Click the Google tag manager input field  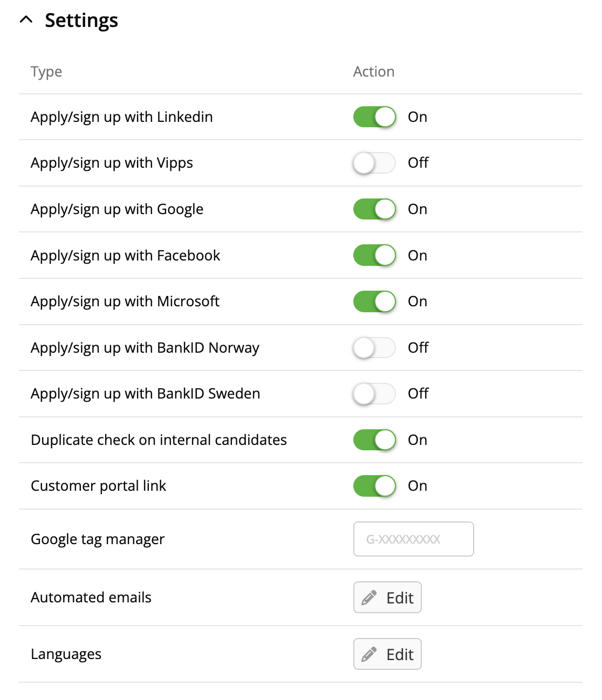413,539
